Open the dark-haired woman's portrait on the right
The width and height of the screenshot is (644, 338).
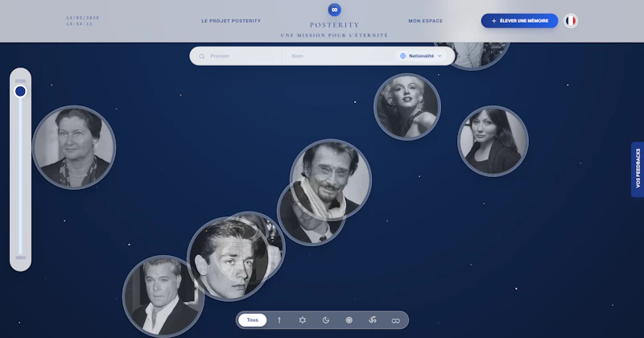[493, 141]
